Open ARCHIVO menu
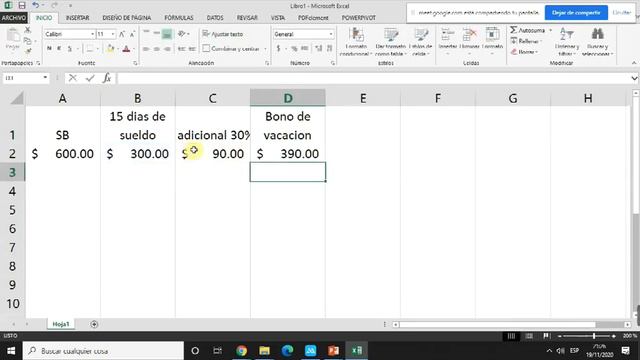This screenshot has width=640, height=360. (x=13, y=18)
